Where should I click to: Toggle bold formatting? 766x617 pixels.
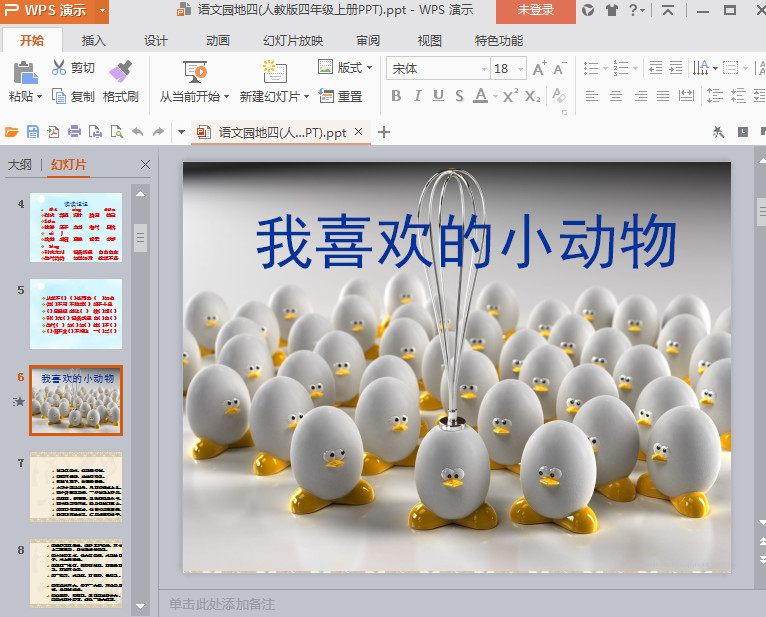396,97
